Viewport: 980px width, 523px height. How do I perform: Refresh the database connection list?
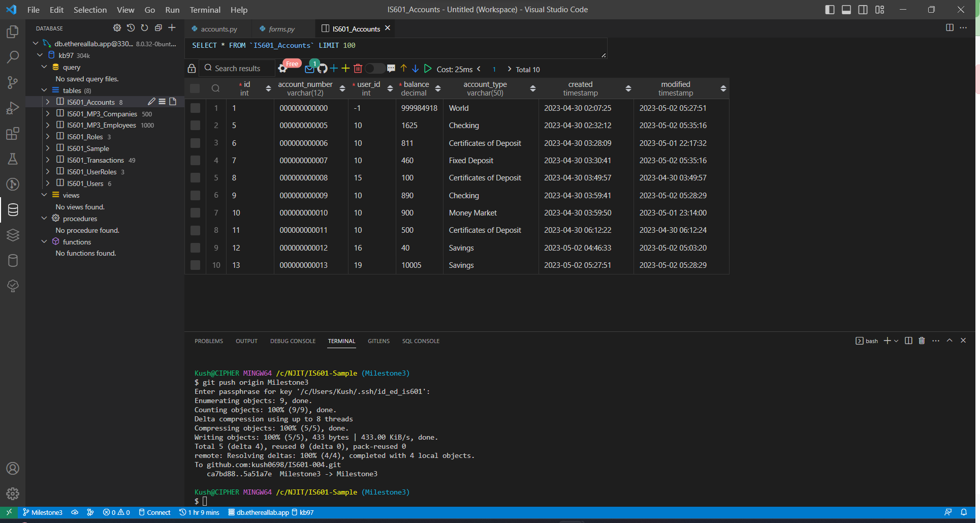click(x=144, y=28)
